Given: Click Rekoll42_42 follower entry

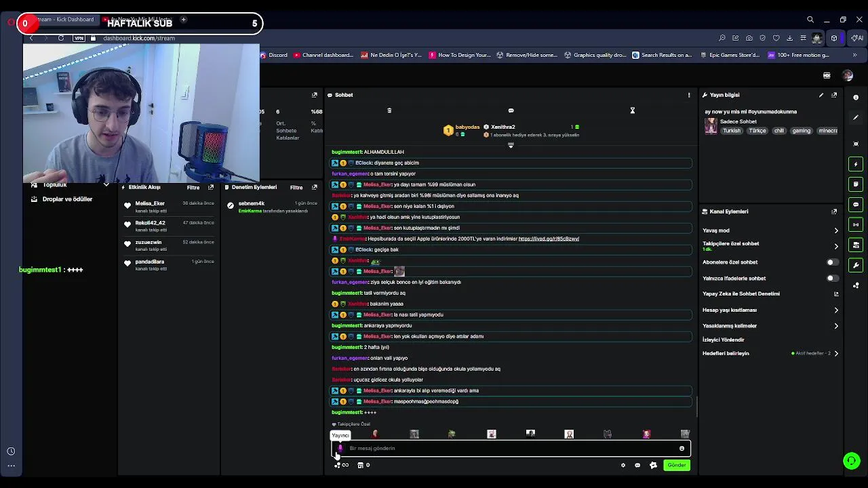Looking at the screenshot, I should (150, 223).
